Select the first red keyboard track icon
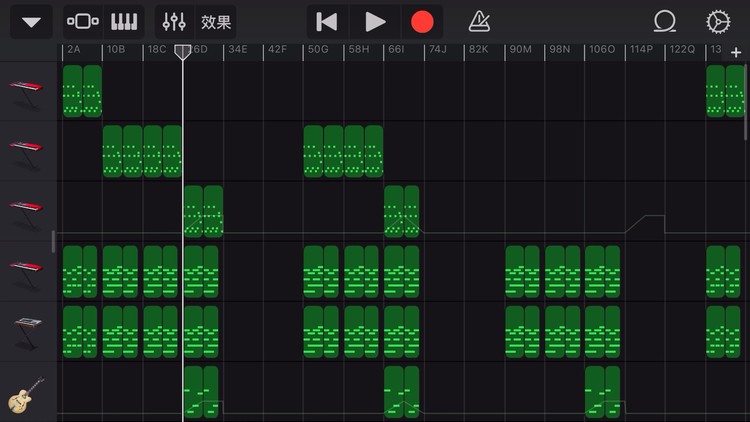This screenshot has height=422, width=750. pyautogui.click(x=26, y=91)
